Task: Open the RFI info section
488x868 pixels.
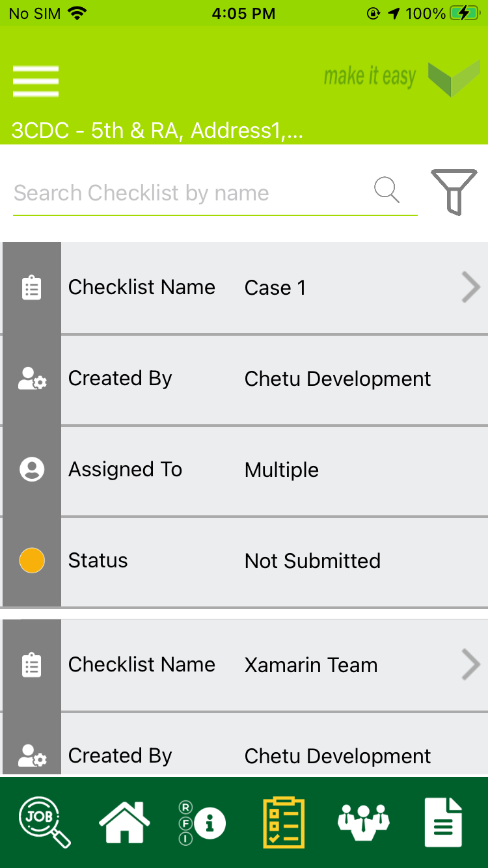Action: point(202,822)
